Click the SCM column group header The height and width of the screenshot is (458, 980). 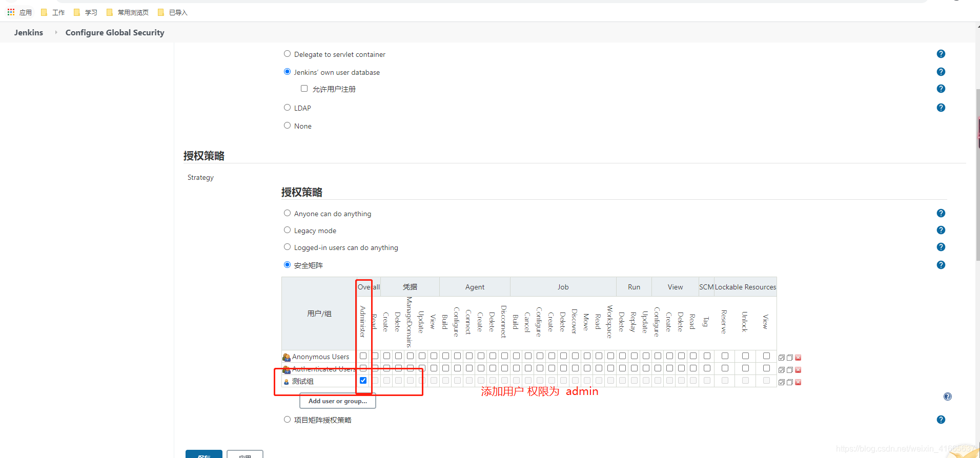[x=706, y=287]
